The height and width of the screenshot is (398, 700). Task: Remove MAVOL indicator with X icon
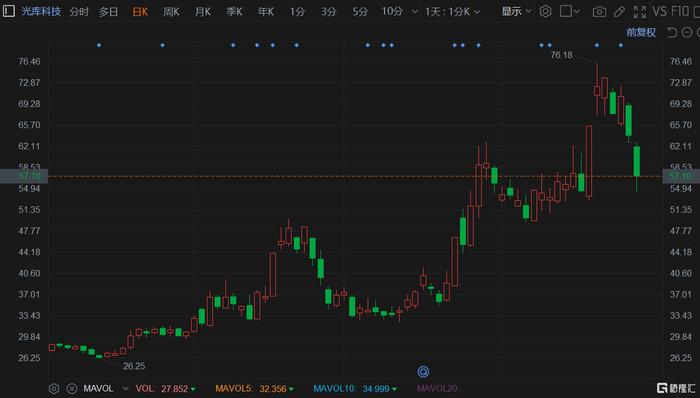pos(72,389)
